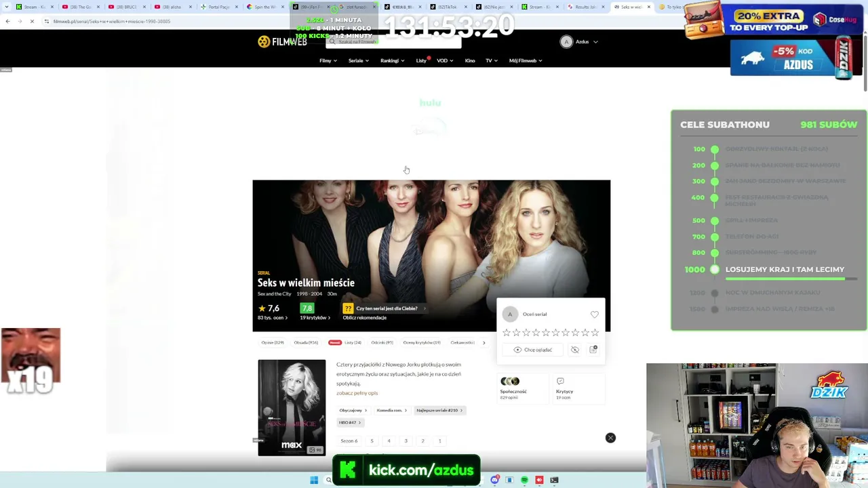The height and width of the screenshot is (488, 868).
Task: Close the Seks w wielkim mieście browser tab
Action: (x=649, y=7)
